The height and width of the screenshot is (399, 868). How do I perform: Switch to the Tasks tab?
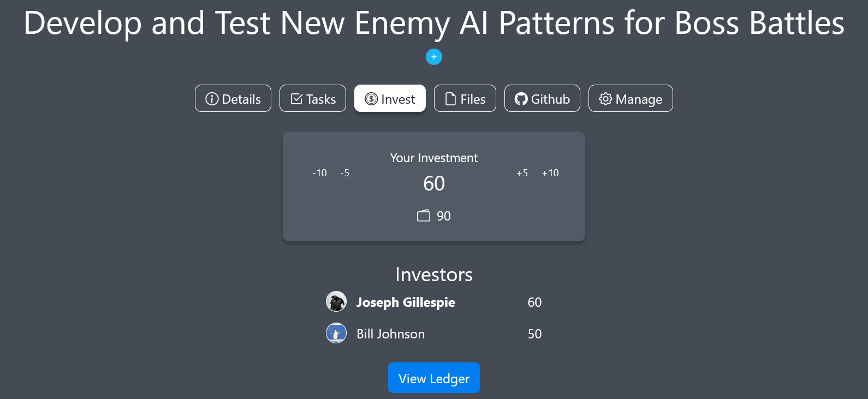[x=313, y=99]
